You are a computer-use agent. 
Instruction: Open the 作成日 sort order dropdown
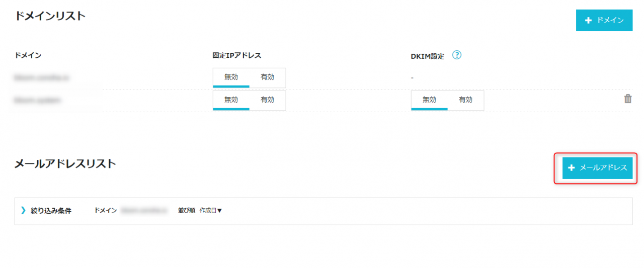click(210, 211)
